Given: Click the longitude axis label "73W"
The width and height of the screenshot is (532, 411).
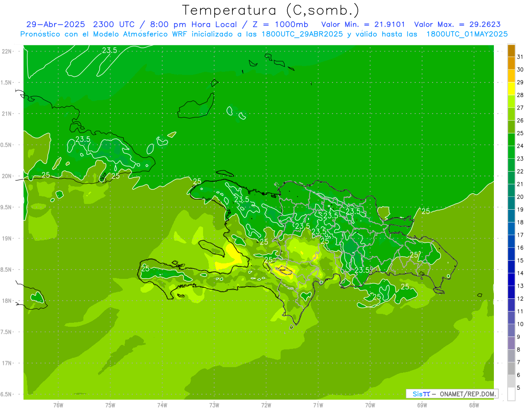Looking at the screenshot, I should (214, 405).
